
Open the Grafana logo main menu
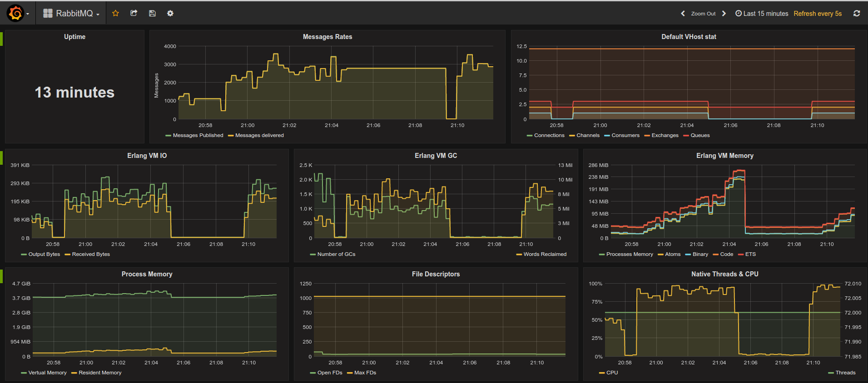[18, 14]
